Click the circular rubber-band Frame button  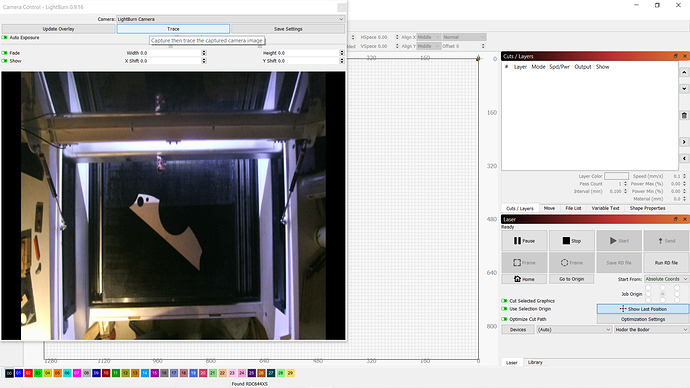tap(572, 263)
